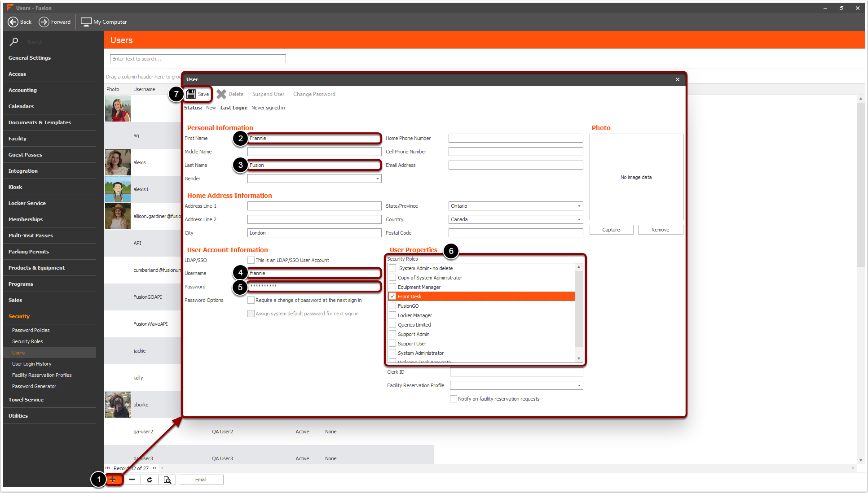Uncheck the Front Desk security role
Screen dimensions: 868x493
(392, 297)
